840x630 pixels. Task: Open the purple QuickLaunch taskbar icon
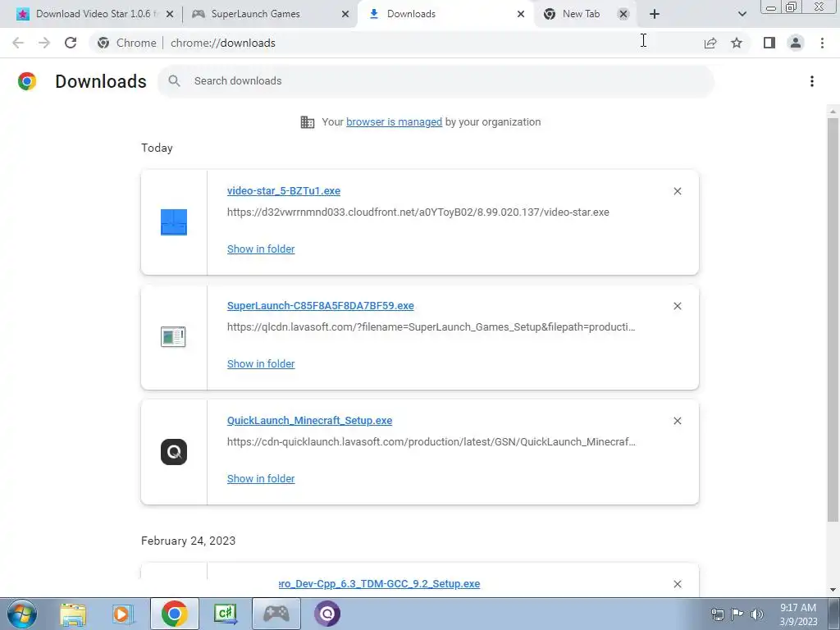coord(327,614)
